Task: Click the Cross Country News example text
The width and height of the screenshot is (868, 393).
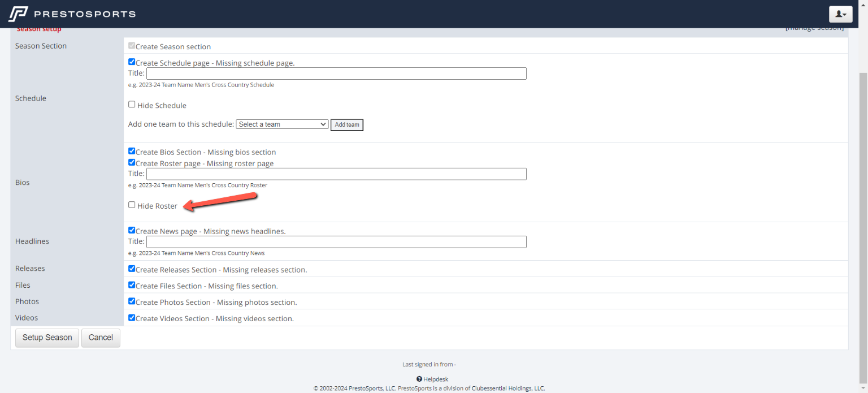Action: pos(197,253)
